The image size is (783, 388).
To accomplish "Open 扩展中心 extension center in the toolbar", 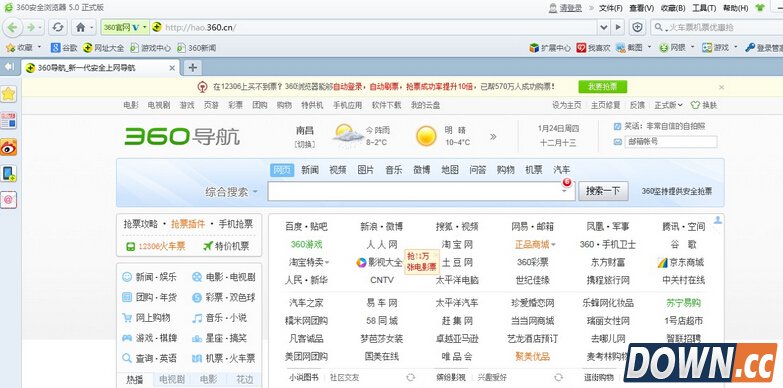I will click(550, 48).
